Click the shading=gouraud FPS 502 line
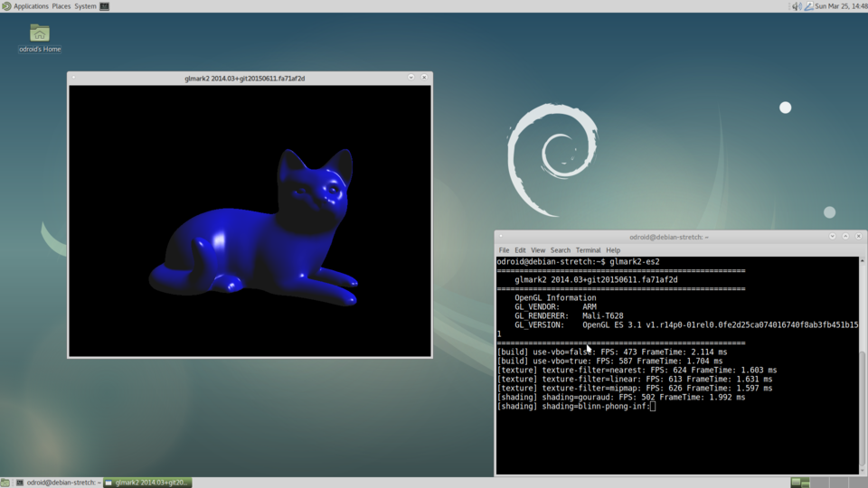Viewport: 868px width, 488px height. click(621, 398)
